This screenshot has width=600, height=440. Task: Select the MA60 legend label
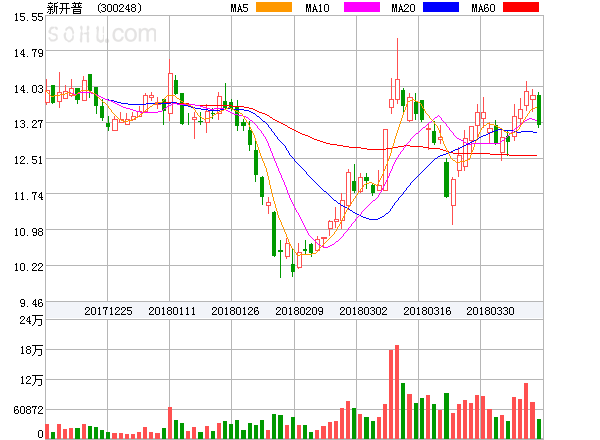click(483, 8)
